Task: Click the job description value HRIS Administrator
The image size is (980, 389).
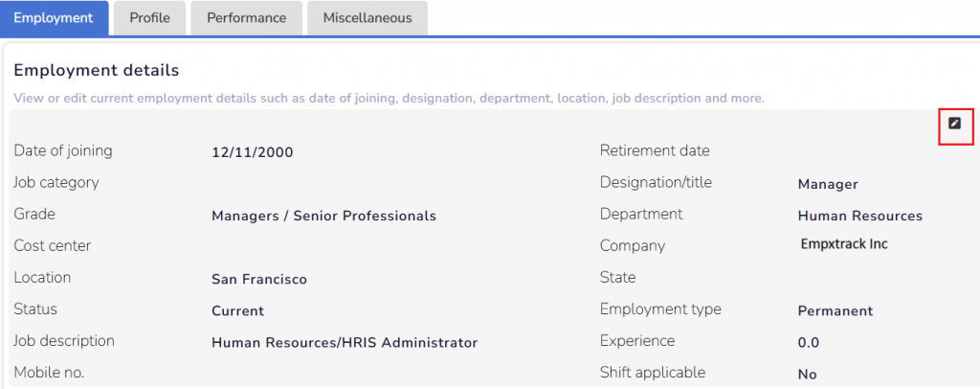Action: click(344, 342)
